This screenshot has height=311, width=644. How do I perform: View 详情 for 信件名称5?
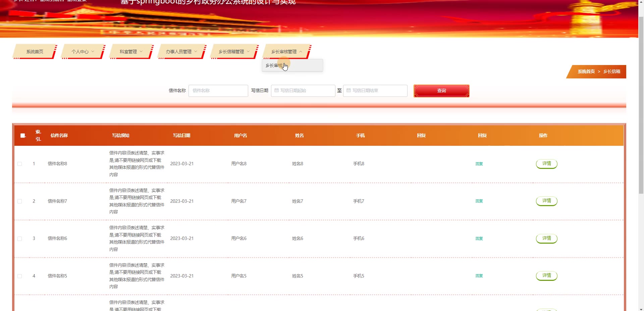pos(547,276)
